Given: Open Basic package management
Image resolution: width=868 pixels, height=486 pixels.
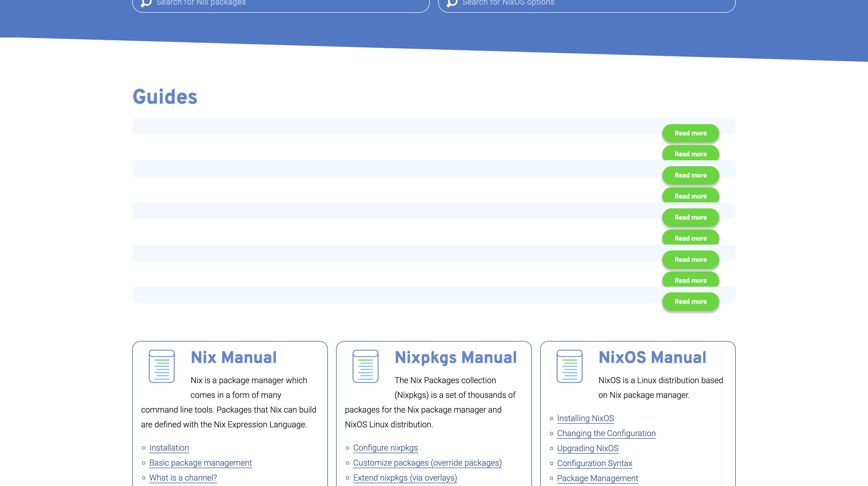Looking at the screenshot, I should (x=200, y=462).
